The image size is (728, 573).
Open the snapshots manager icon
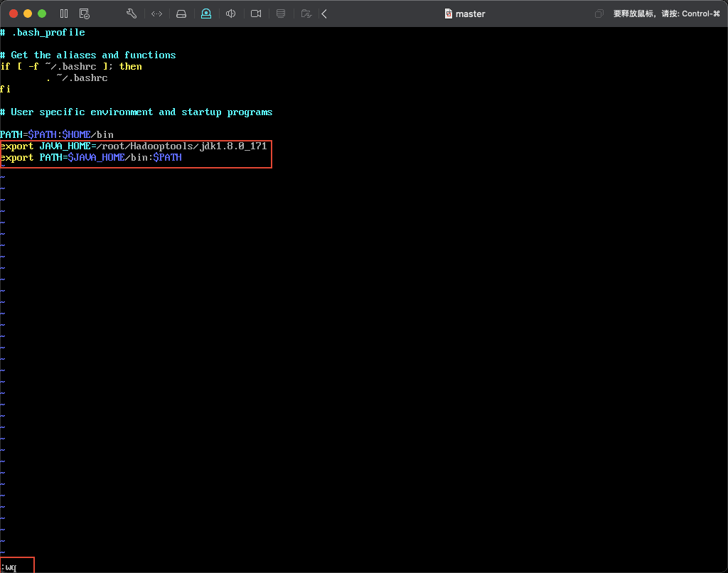85,14
